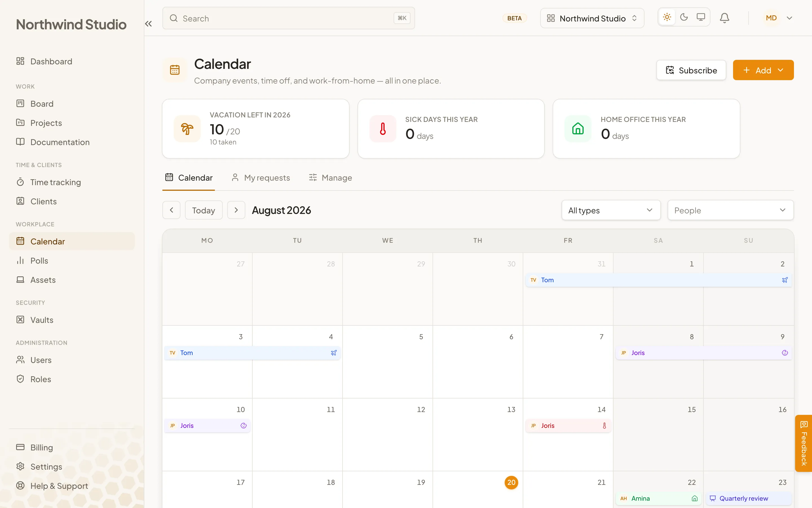Open Board from the sidebar
The image size is (812, 508).
click(x=72, y=104)
